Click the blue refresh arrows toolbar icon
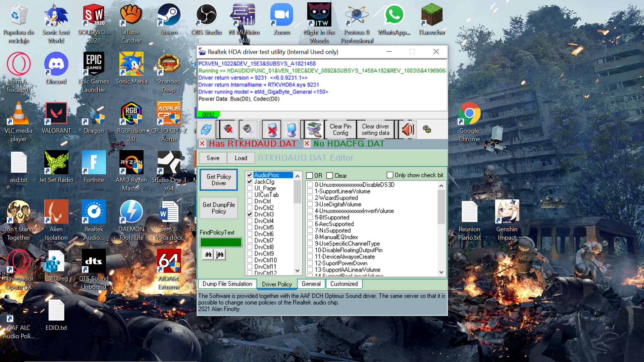 (206, 129)
